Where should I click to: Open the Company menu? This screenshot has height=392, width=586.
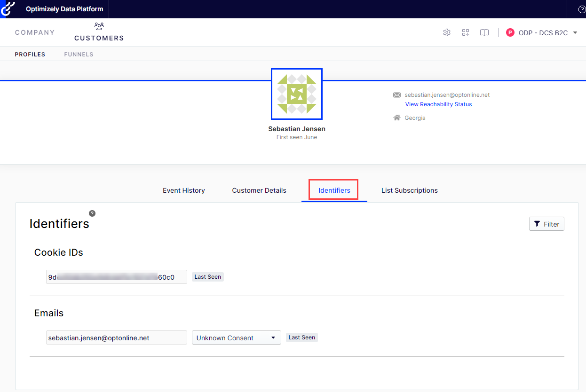click(x=35, y=32)
